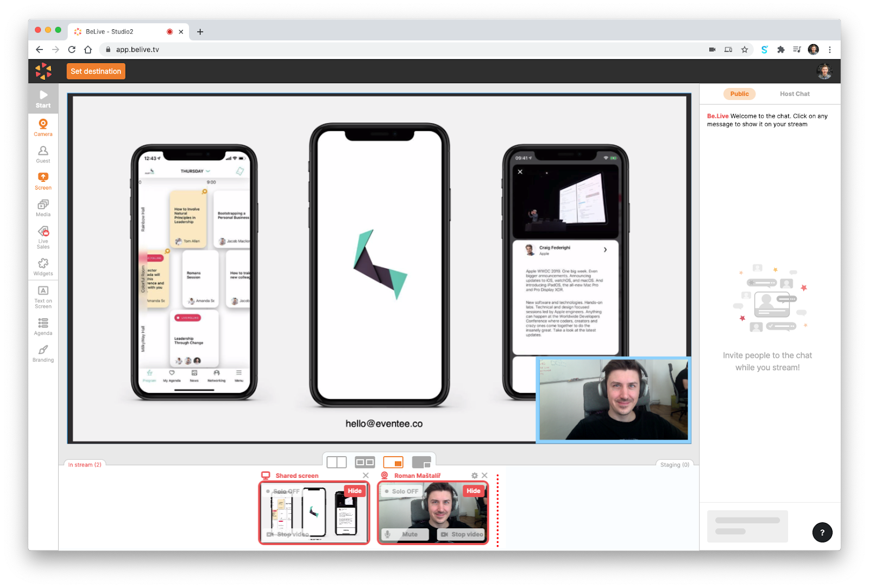
Task: Hide the Shared screen from stream
Action: tap(355, 491)
